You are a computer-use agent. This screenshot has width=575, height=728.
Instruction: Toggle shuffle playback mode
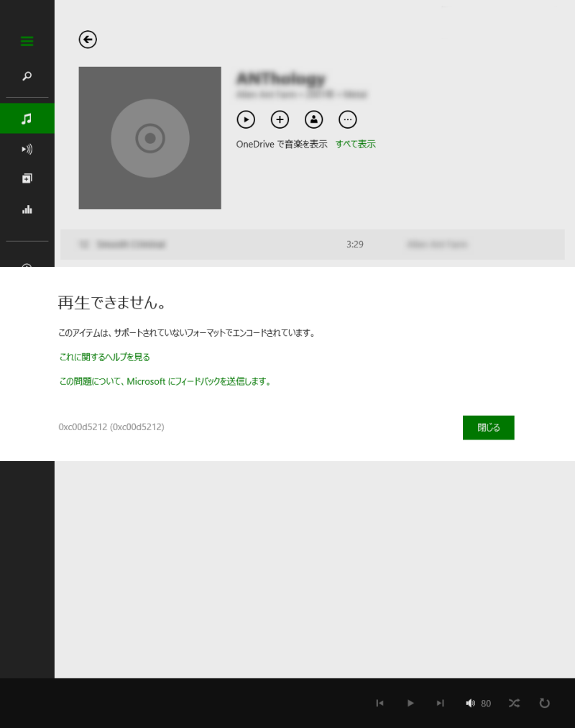pyautogui.click(x=514, y=703)
